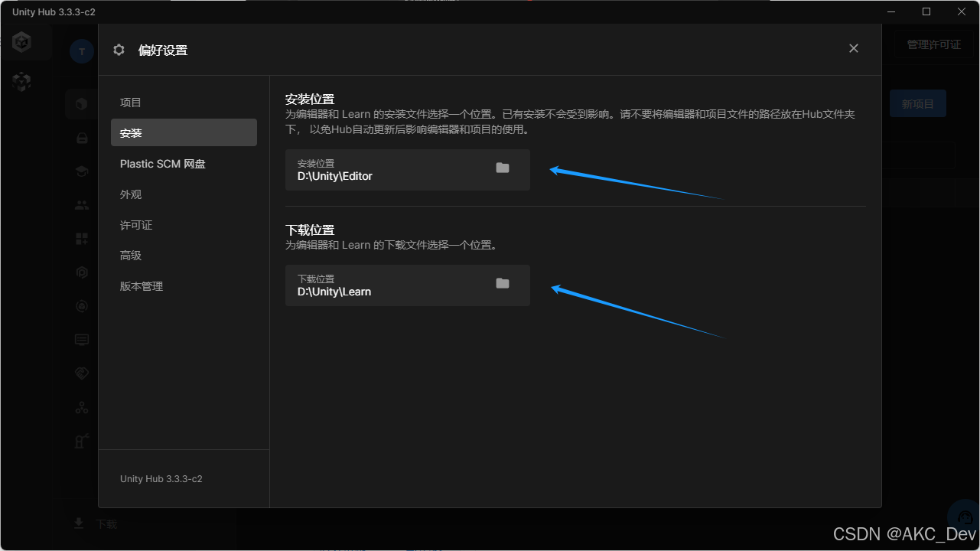Click the D:\Unity\Editor install path field
Viewport: 980px width, 551px height.
tap(408, 170)
